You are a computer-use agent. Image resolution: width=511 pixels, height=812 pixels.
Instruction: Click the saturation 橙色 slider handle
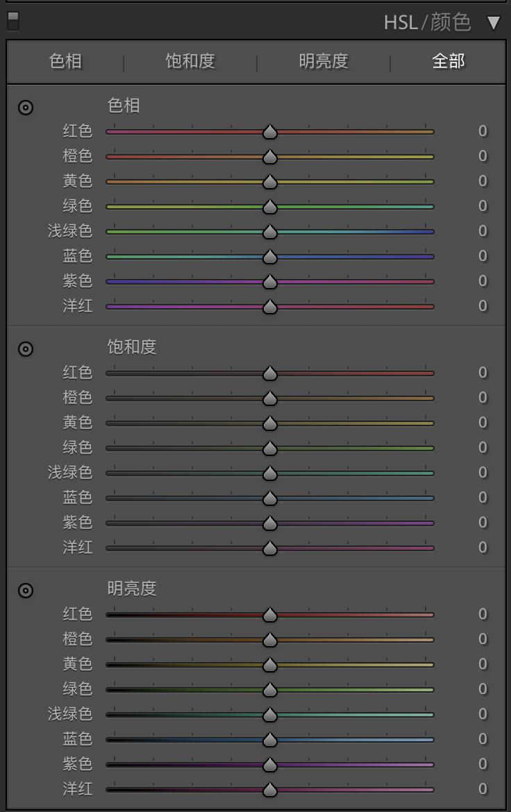[270, 398]
